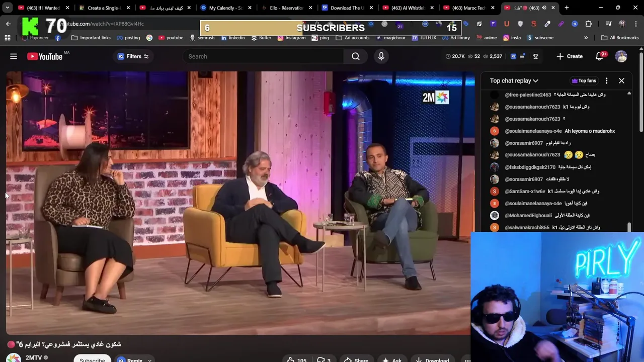
Task: Open the notifications bell
Action: click(x=600, y=56)
